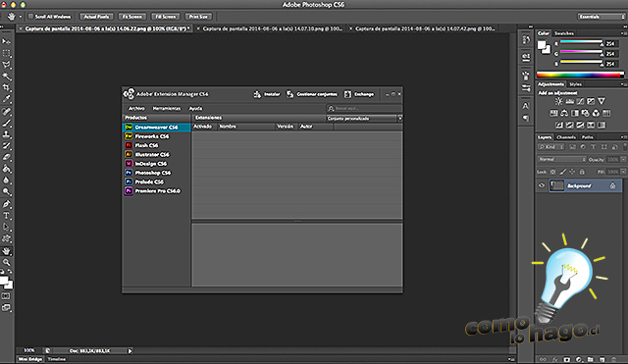The height and width of the screenshot is (364, 628).
Task: Enable Scroll All Windows checkbox
Action: 30,17
